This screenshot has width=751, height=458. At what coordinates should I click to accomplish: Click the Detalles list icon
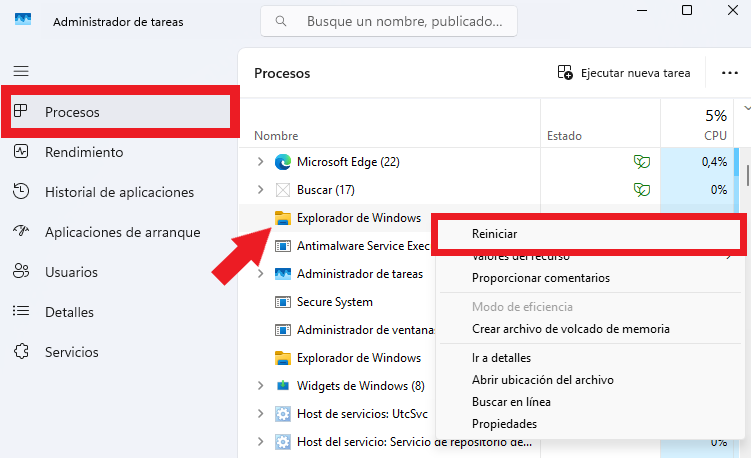coord(21,311)
